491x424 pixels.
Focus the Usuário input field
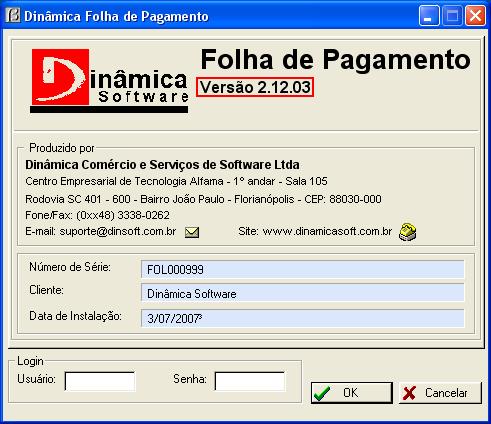(100, 381)
